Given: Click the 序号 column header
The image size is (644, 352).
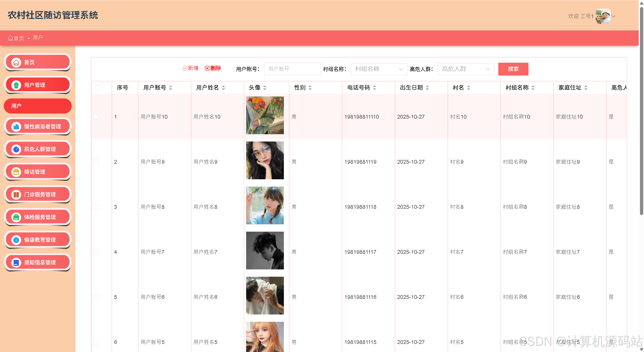Looking at the screenshot, I should pos(122,88).
